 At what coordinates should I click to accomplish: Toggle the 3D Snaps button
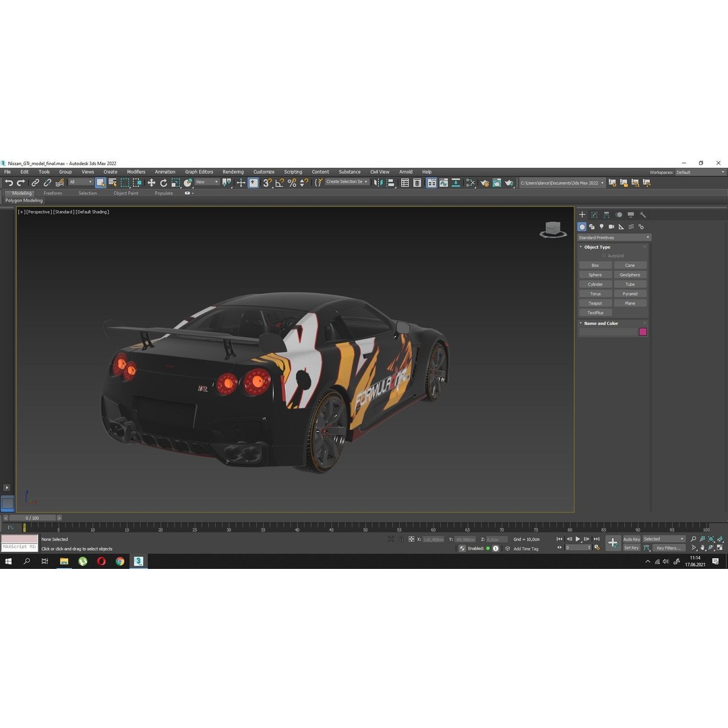coord(268,183)
